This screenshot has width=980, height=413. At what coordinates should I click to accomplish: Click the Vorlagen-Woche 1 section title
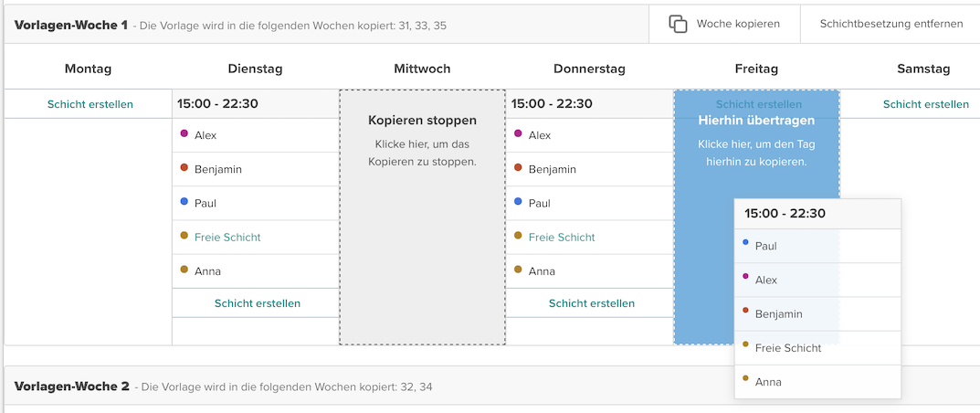coord(71,25)
